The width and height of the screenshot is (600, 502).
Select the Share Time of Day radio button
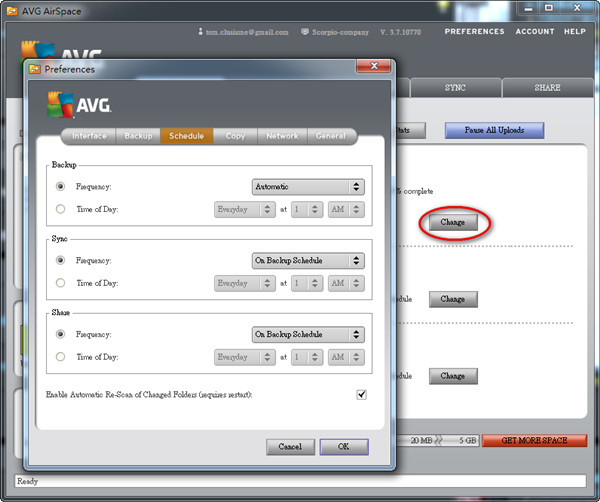pyautogui.click(x=60, y=357)
